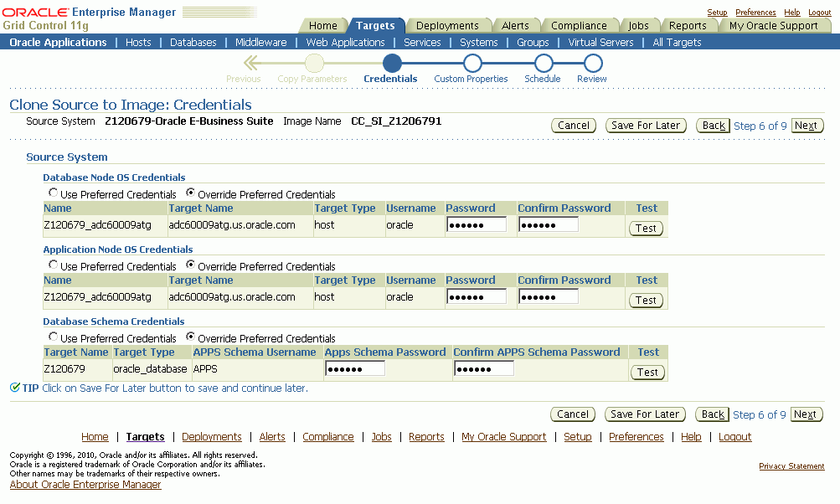
Task: Open the Hosts subtab
Action: click(x=138, y=43)
